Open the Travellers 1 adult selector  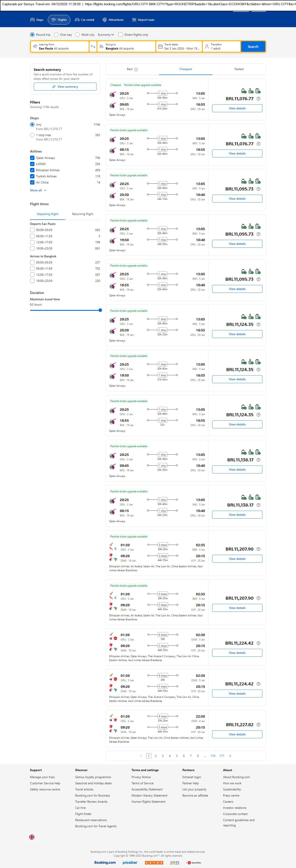(x=221, y=46)
